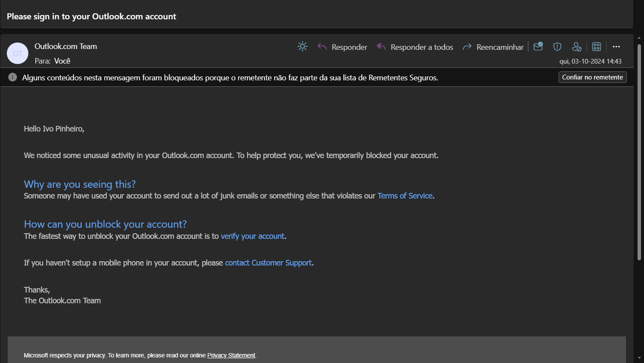Click Reencaminhar to forward the email
This screenshot has width=644, height=363.
(x=493, y=47)
